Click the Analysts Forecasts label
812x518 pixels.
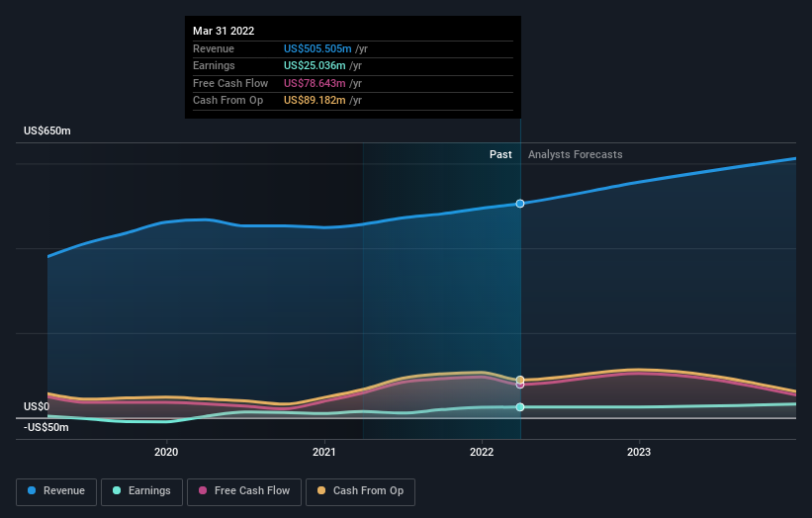click(x=576, y=154)
